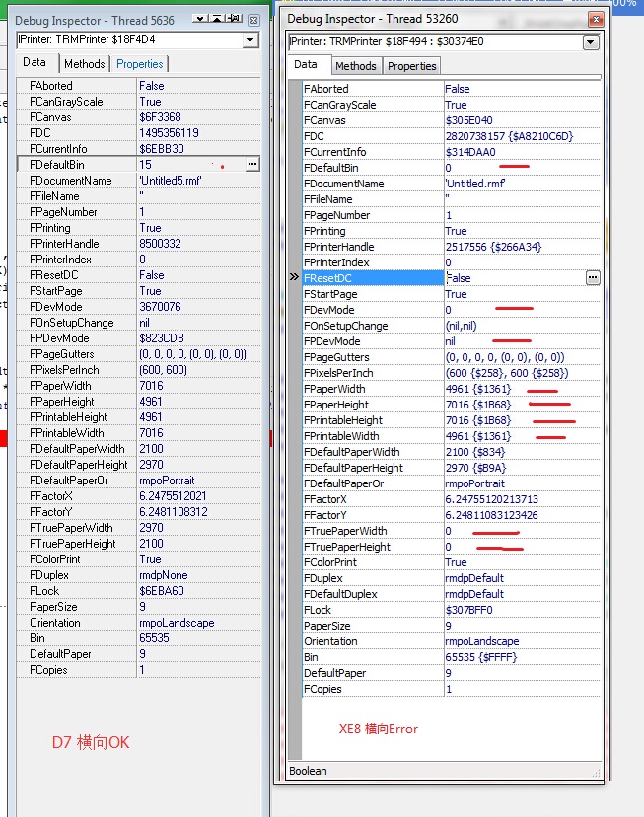Select FDevMode row in Thread 53260 inspector
The height and width of the screenshot is (817, 644).
pos(451,310)
